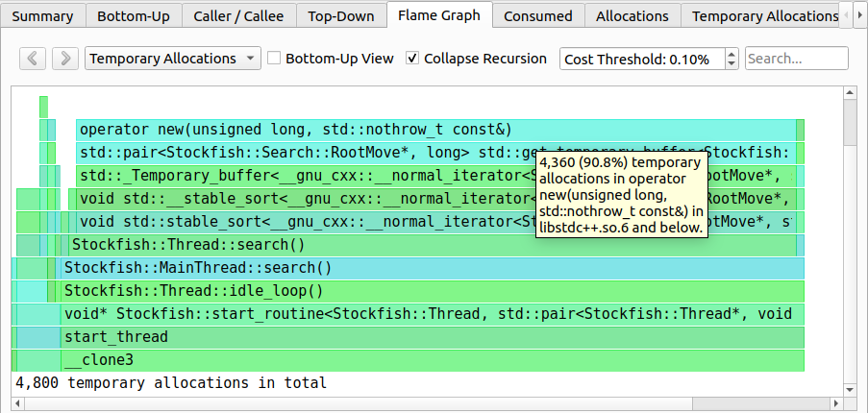Viewport: 868px width, 413px height.
Task: Go forward in flame graph history
Action: [x=65, y=59]
